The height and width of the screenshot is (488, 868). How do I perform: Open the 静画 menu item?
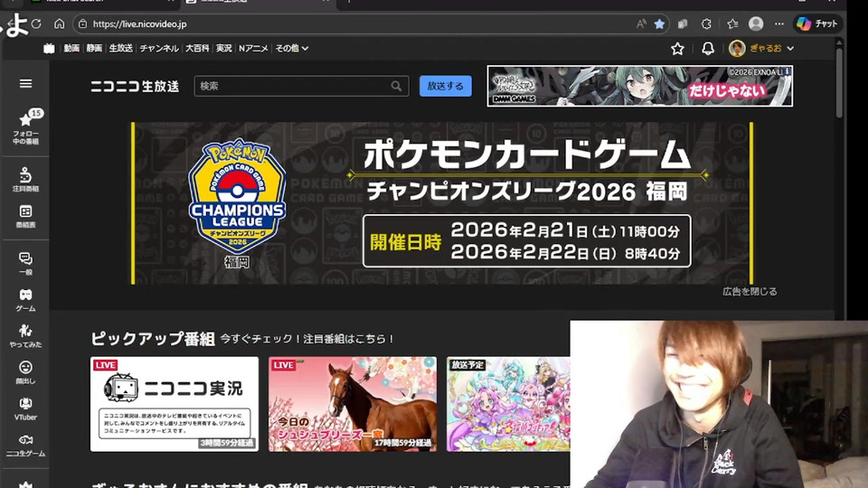pos(94,48)
